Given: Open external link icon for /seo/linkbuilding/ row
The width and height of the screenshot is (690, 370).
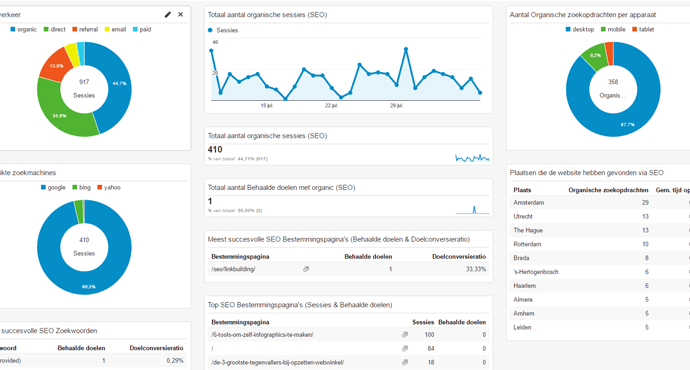Looking at the screenshot, I should [306, 269].
